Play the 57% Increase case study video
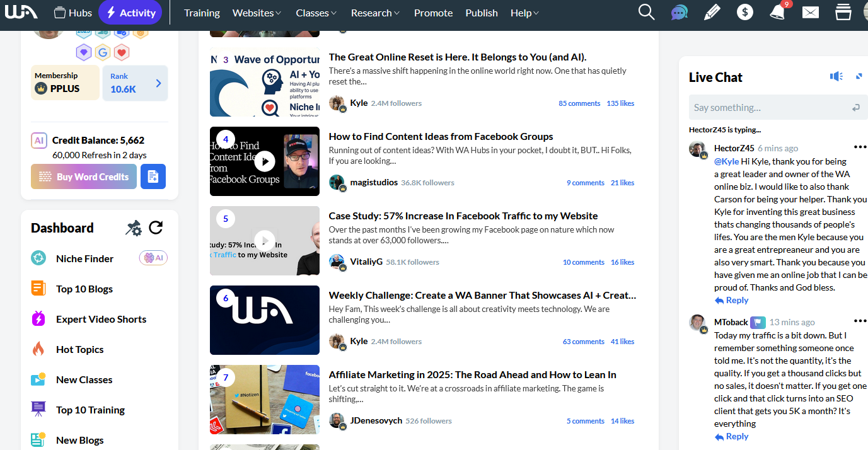 pyautogui.click(x=265, y=241)
